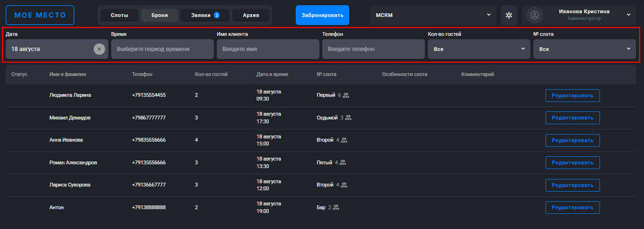Click the Седьмой slot label
The image size is (644, 229).
click(327, 118)
